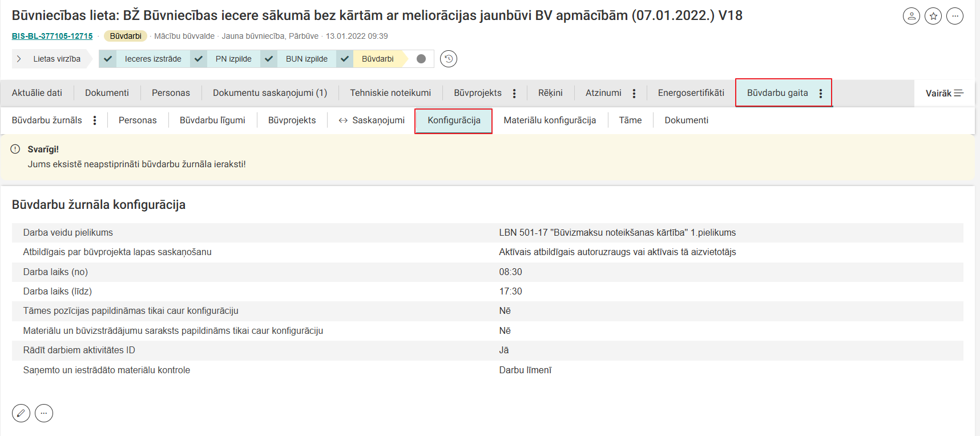The width and height of the screenshot is (980, 436).
Task: Select the Ieceres izstrāde stage
Action: coord(153,59)
